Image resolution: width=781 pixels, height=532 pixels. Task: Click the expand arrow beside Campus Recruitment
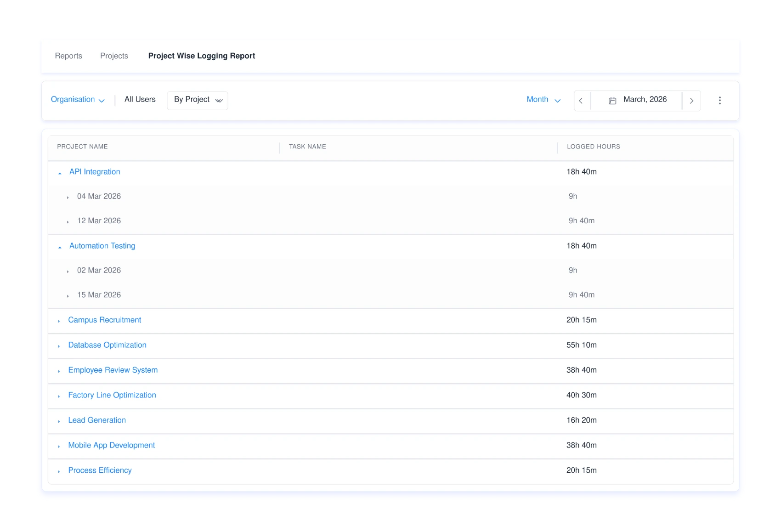(59, 321)
